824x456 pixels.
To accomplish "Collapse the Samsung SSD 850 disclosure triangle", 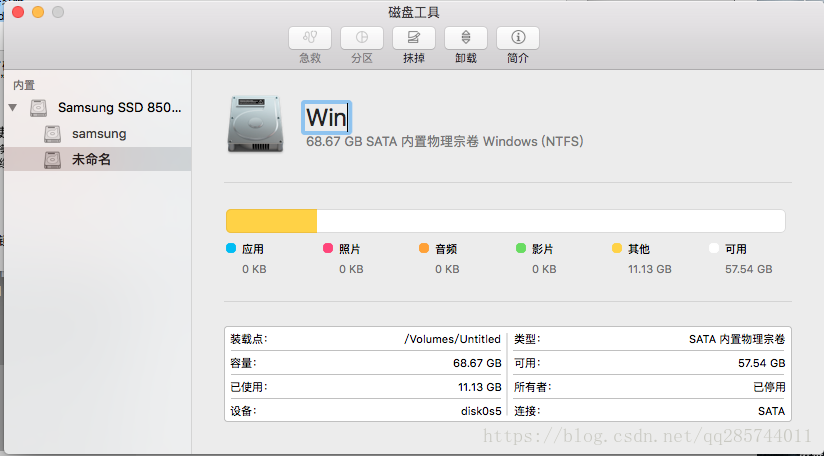I will [x=13, y=108].
